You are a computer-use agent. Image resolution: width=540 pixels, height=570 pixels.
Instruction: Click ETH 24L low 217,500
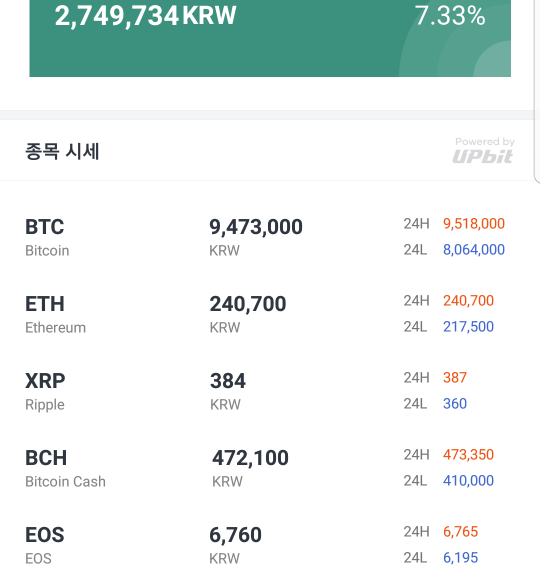(x=468, y=327)
